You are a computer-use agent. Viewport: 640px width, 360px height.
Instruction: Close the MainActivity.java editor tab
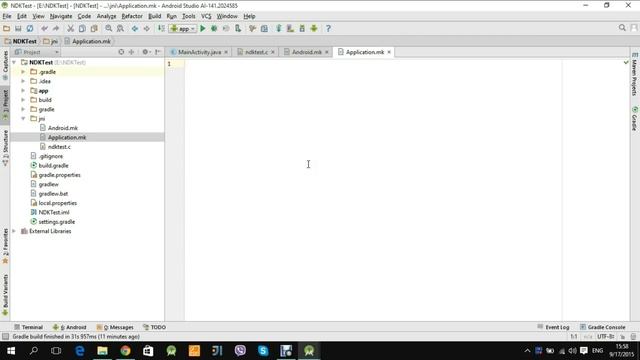click(226, 52)
